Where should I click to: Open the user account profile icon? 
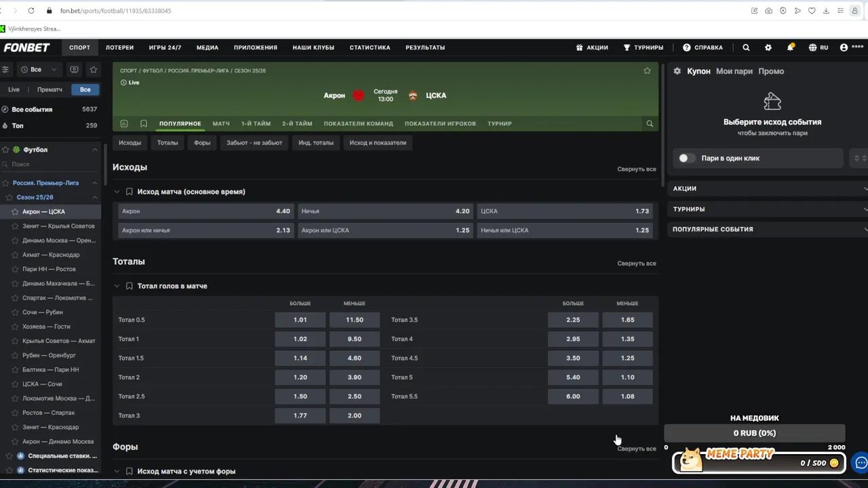coord(844,47)
